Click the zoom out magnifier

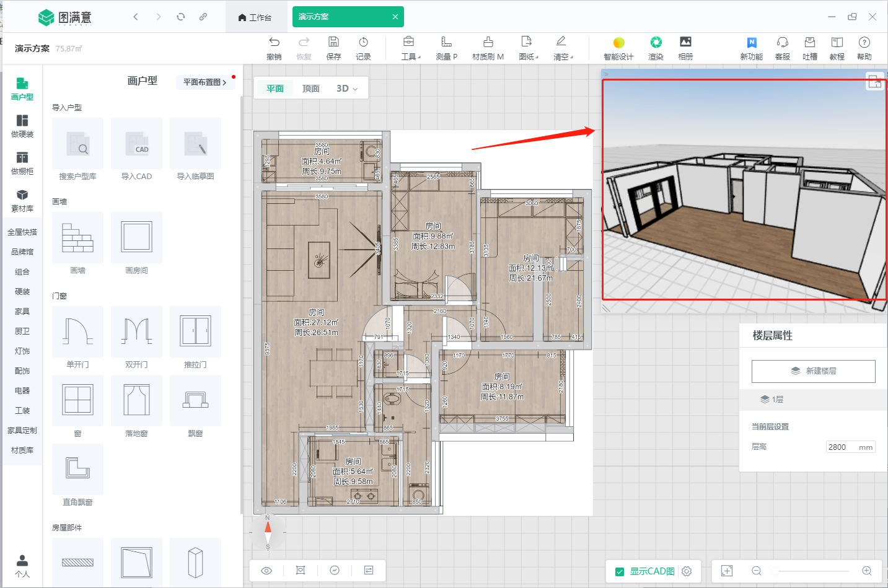coord(757,571)
